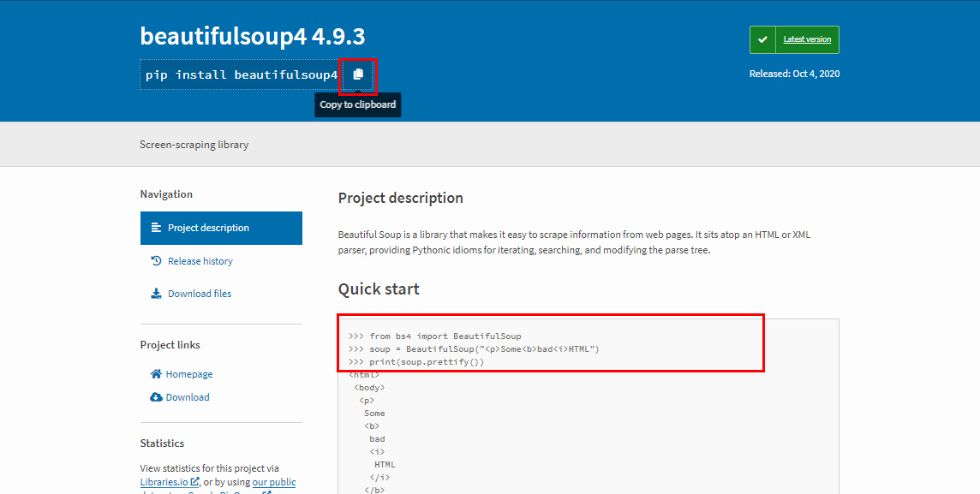
Task: Click the Project description list icon
Action: tap(156, 228)
